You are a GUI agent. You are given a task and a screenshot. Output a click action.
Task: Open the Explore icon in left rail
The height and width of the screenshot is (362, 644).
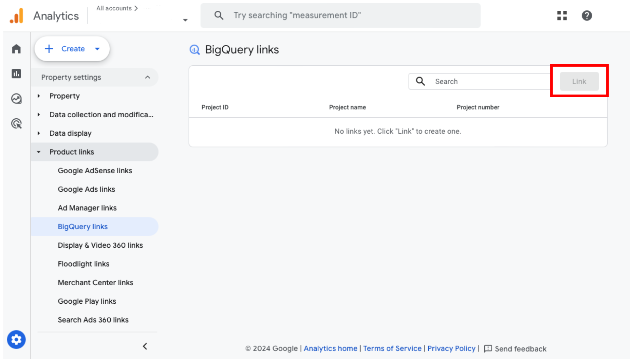(16, 99)
